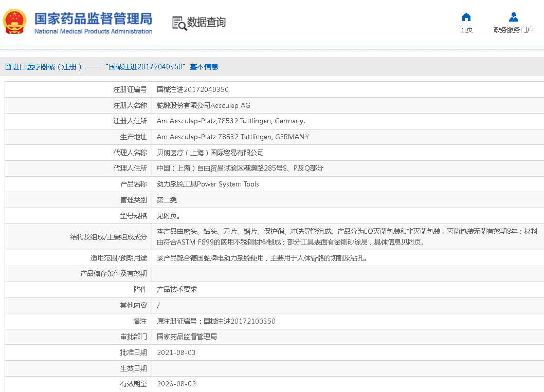Click the approval date 2021-08-03
544x392 pixels.
176,352
